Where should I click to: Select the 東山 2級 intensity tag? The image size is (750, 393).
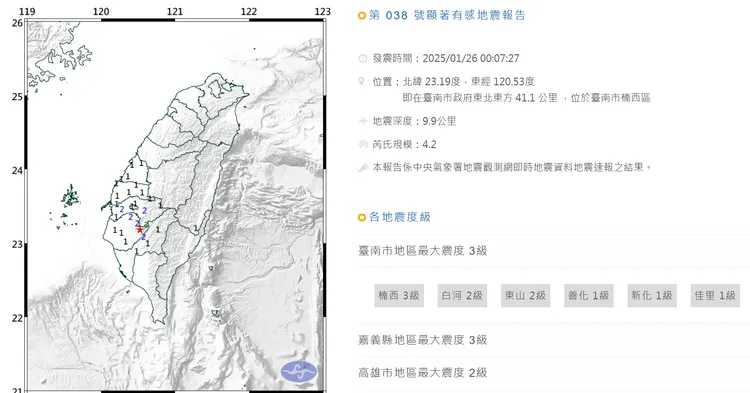point(525,295)
